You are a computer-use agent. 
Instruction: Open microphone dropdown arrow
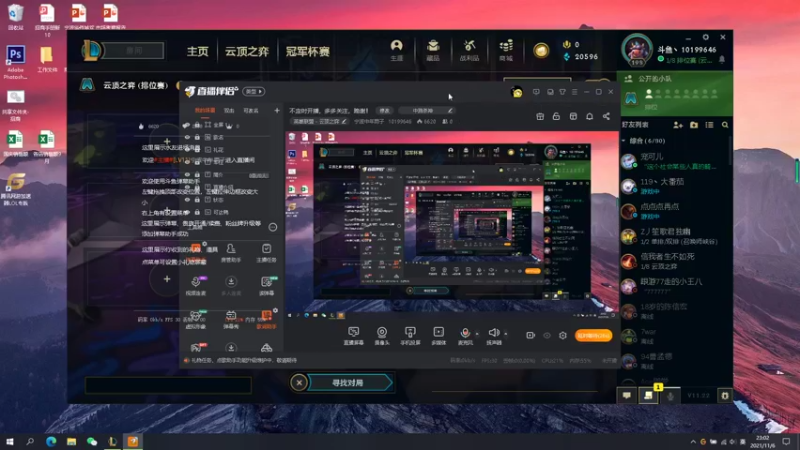pos(477,334)
